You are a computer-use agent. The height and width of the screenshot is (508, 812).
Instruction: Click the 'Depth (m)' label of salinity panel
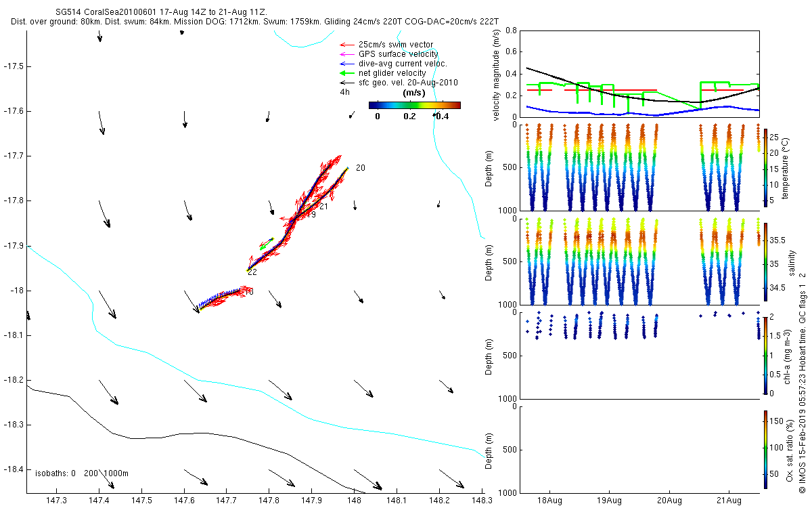point(487,261)
